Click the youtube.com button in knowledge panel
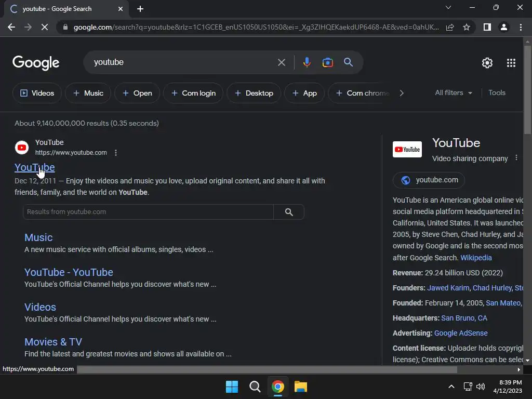Screen dimensions: 532x399 (429, 180)
